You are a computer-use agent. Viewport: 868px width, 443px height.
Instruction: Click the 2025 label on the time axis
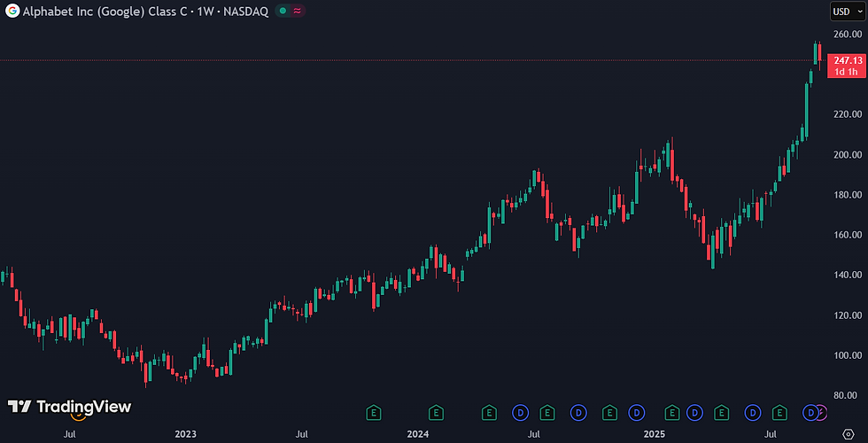click(655, 433)
